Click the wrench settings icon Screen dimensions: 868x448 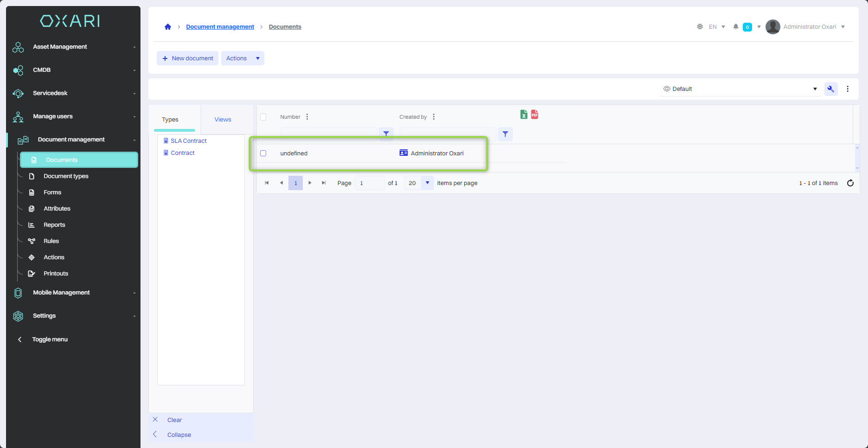[x=830, y=89]
